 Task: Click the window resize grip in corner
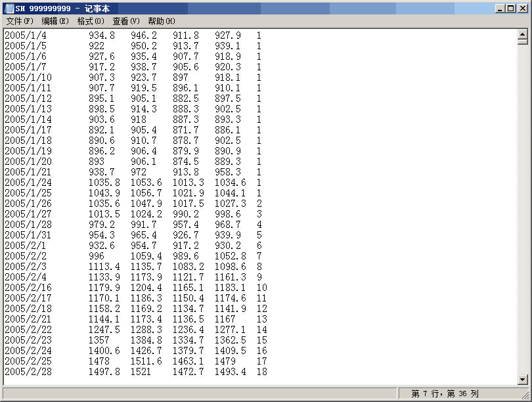point(525,395)
